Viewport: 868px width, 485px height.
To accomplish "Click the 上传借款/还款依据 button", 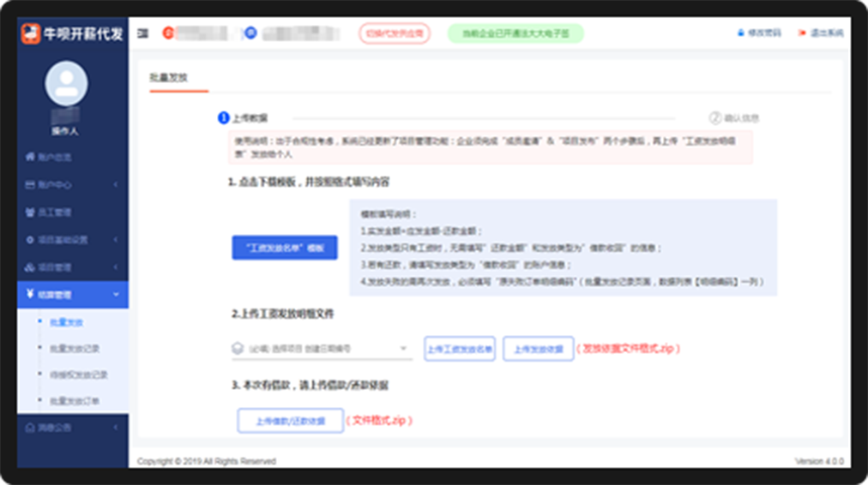I will (290, 421).
